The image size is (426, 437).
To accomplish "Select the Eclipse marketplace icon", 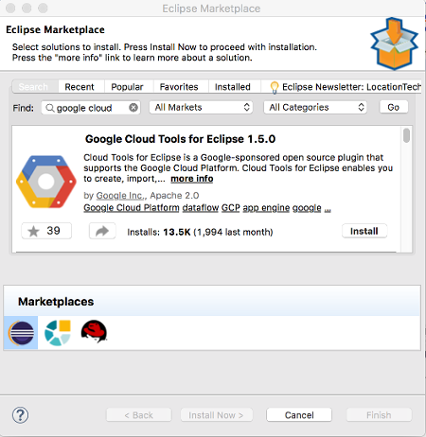I will click(21, 333).
